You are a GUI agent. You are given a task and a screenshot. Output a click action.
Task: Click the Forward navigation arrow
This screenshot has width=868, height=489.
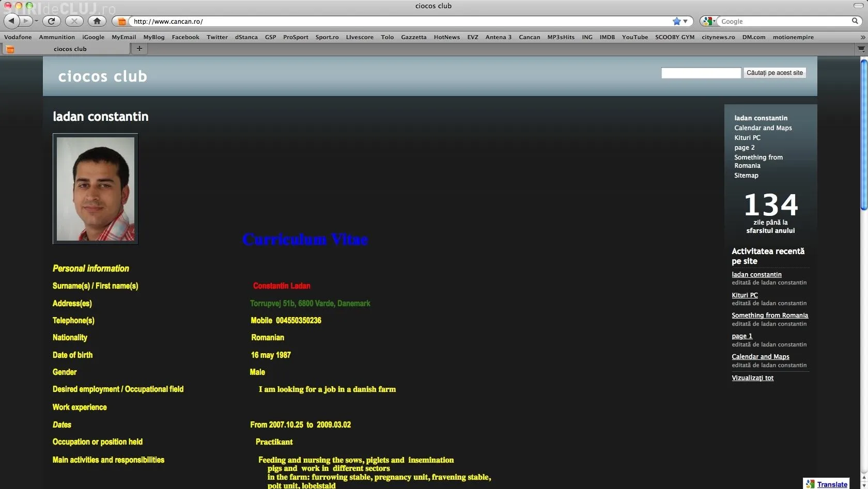coord(26,21)
